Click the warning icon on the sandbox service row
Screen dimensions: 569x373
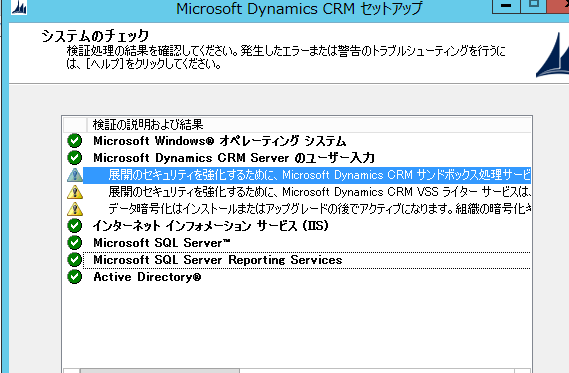pyautogui.click(x=75, y=175)
